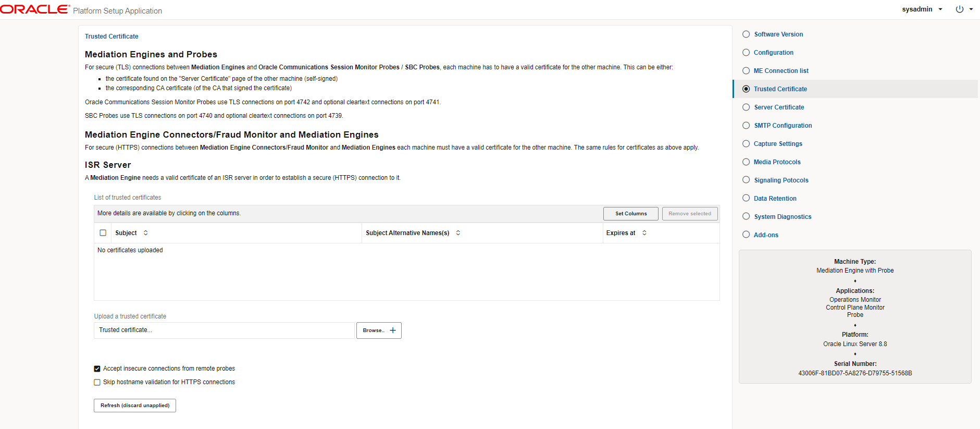This screenshot has height=429, width=980.
Task: Select the Software Version radio button
Action: tap(746, 34)
